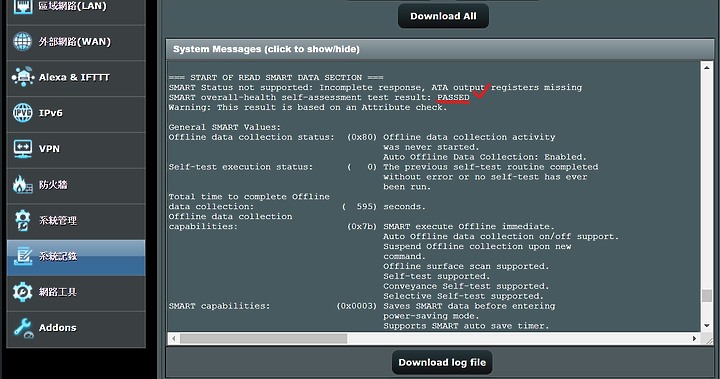This screenshot has height=379, width=720.
Task: Click the vertical scrollbar thumb of log
Action: pyautogui.click(x=707, y=295)
